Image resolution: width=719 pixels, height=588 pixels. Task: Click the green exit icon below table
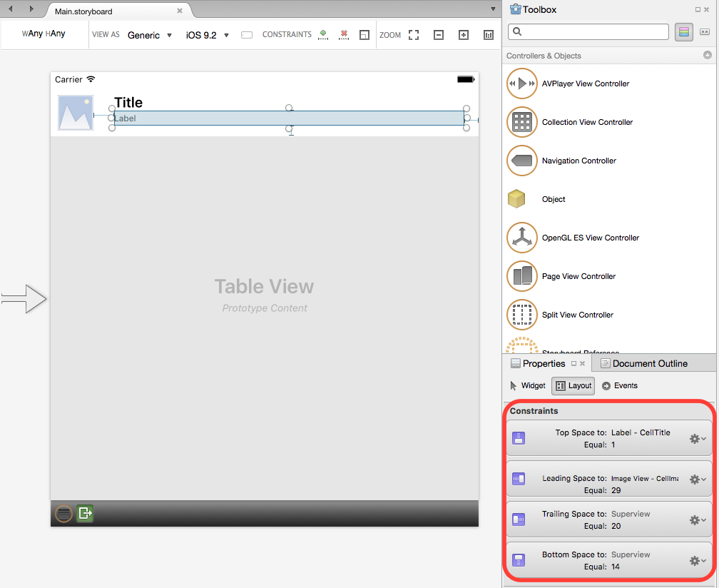tap(85, 512)
